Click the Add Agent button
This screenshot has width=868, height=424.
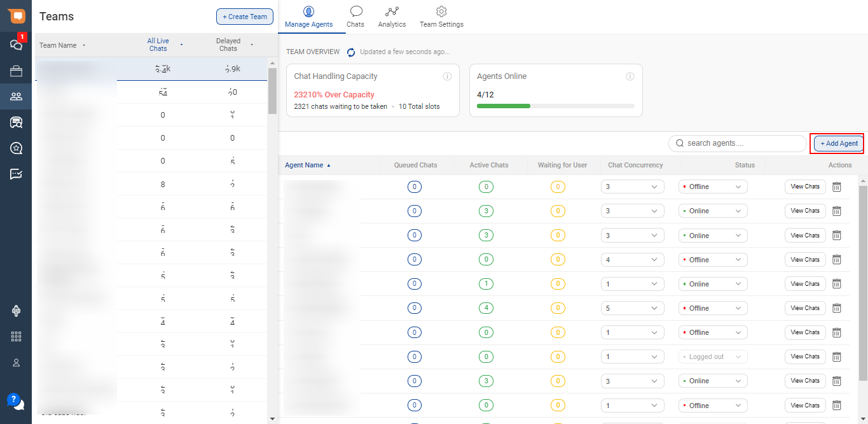839,143
